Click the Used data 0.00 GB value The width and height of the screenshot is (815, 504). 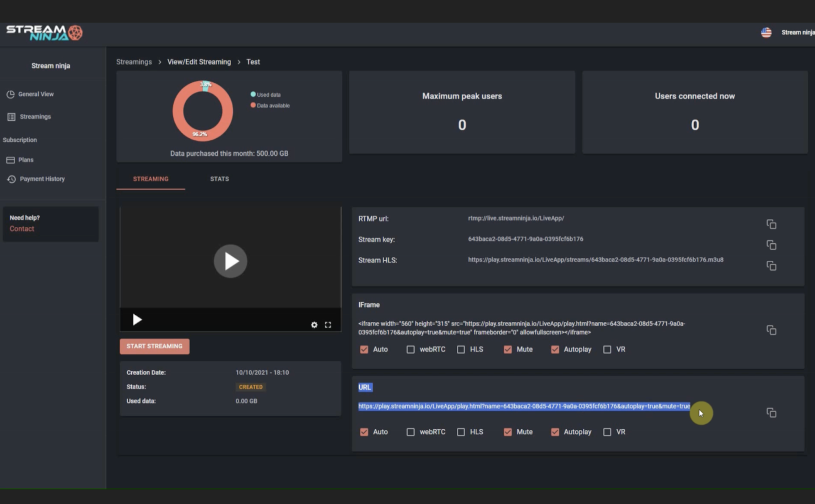click(246, 401)
